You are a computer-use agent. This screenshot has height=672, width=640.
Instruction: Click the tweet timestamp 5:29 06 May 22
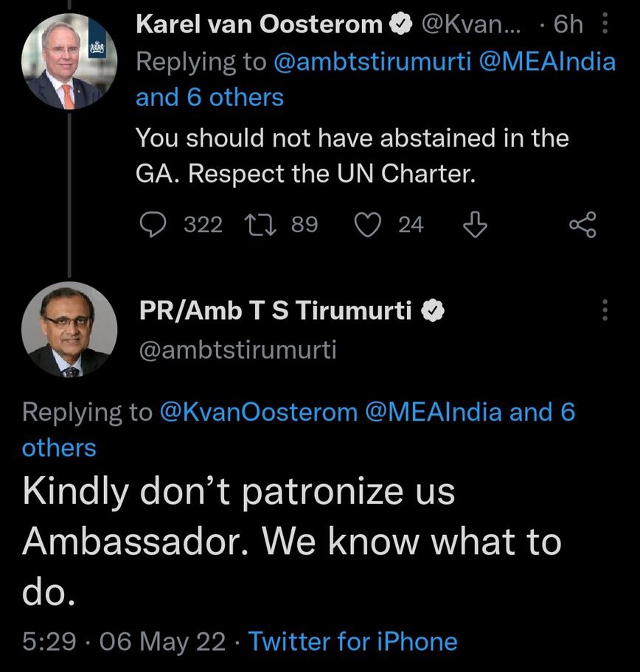pyautogui.click(x=123, y=641)
